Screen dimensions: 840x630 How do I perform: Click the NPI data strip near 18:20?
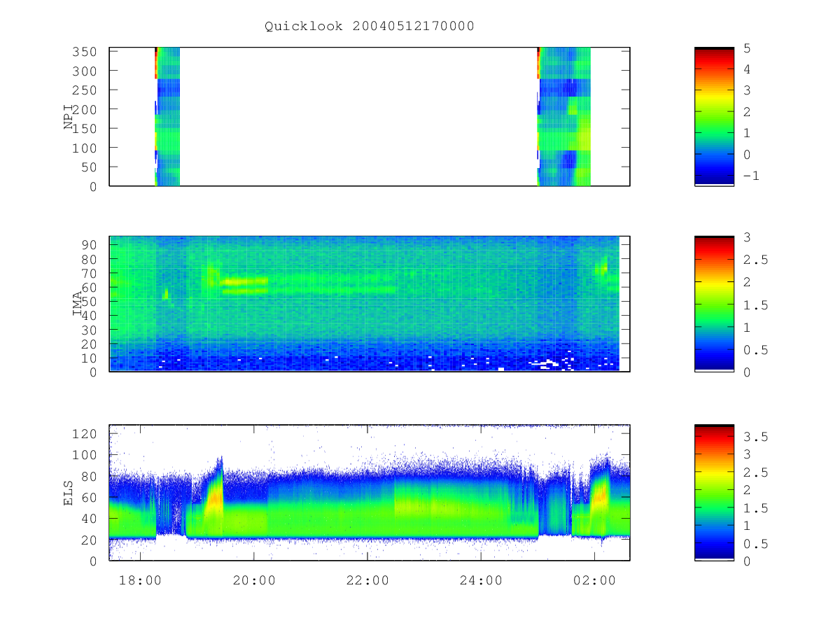pyautogui.click(x=167, y=116)
